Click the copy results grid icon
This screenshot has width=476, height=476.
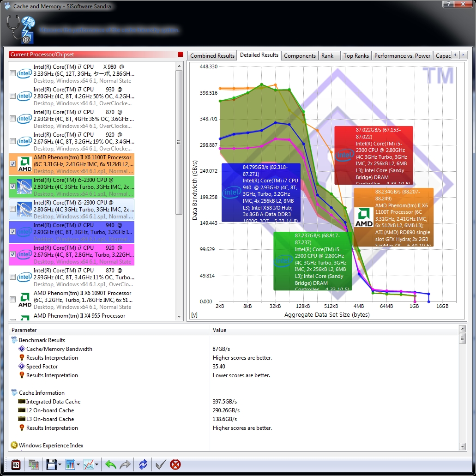33,464
